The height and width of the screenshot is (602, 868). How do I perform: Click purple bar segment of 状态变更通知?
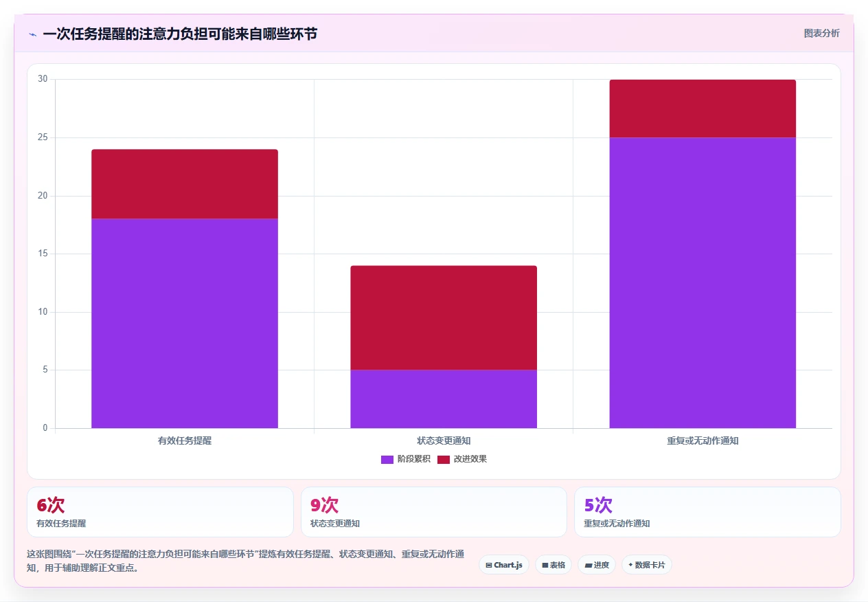444,399
